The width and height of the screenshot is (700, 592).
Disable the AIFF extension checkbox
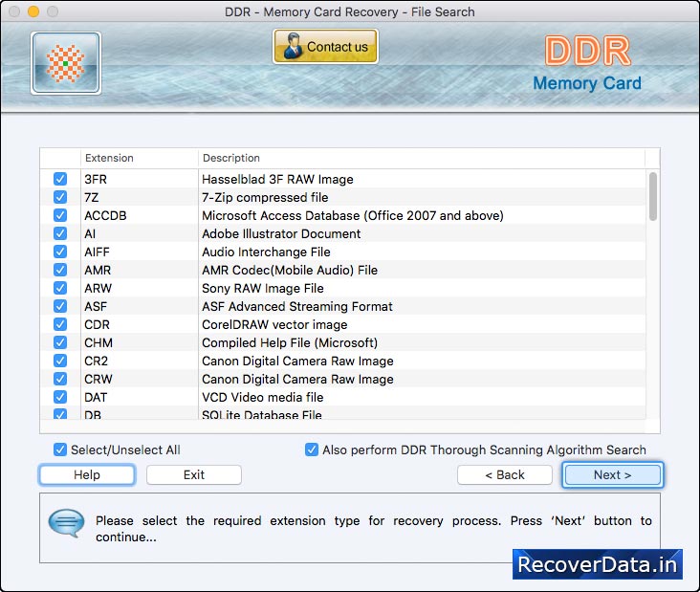[60, 252]
